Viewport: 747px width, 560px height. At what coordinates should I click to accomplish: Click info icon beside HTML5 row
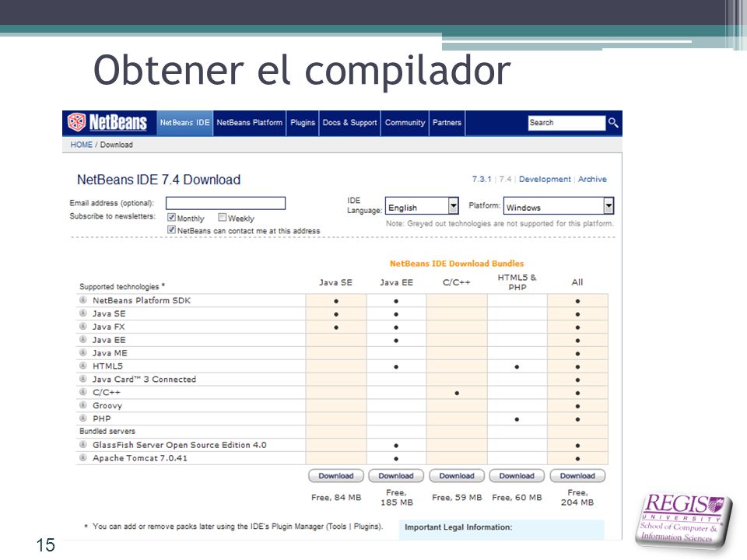point(83,366)
